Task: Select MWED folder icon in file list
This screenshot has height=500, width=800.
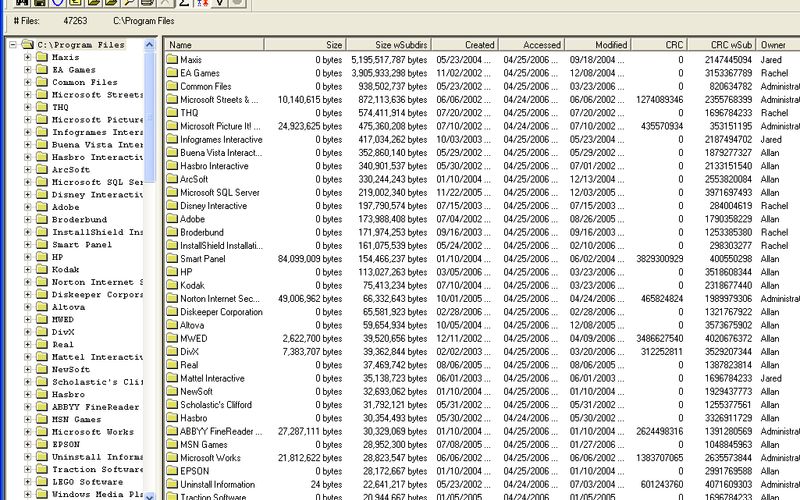Action: pos(172,338)
